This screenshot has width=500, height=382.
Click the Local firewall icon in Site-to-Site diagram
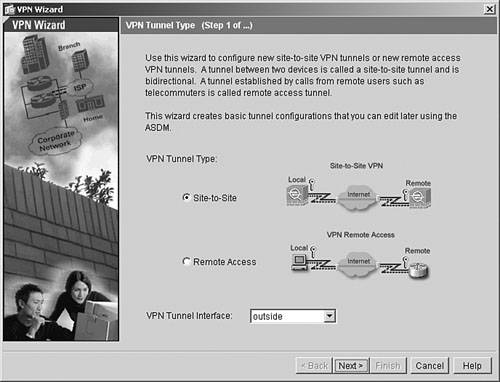pos(296,195)
